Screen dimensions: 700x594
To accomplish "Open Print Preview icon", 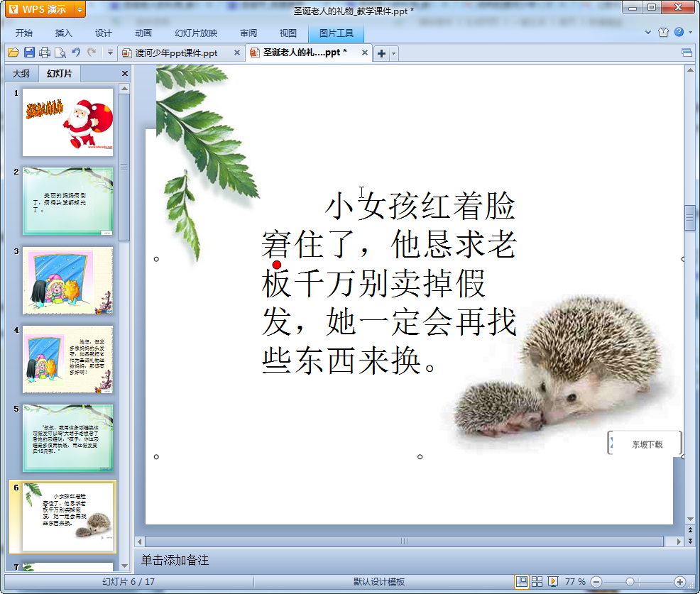I will 60,53.
